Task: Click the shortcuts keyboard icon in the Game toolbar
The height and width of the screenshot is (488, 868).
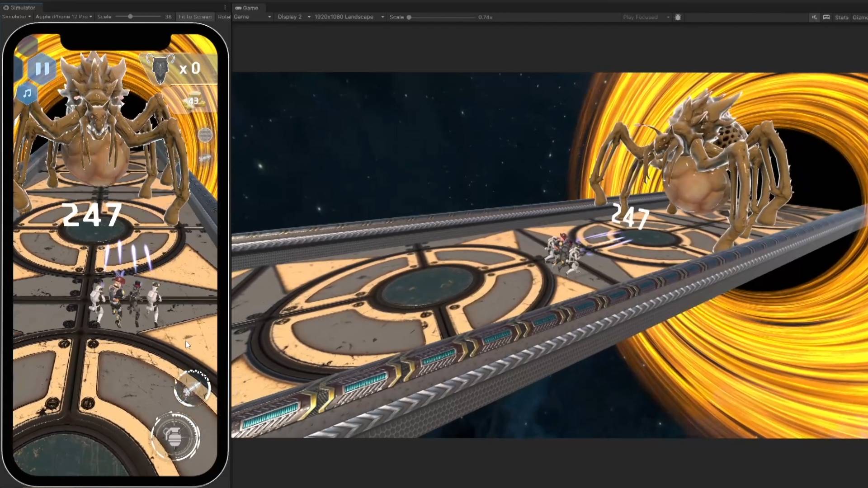Action: tap(826, 17)
